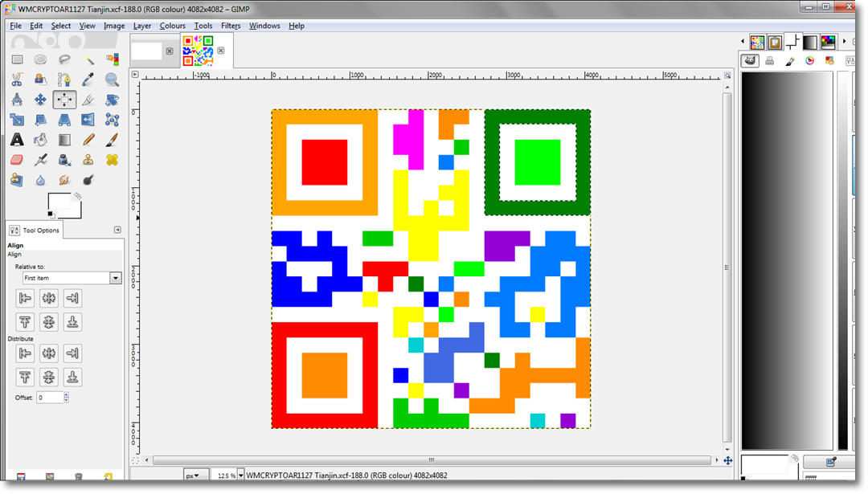Switch colour selector to Watercolour brush mode
868x494 pixels.
pyautogui.click(x=790, y=61)
